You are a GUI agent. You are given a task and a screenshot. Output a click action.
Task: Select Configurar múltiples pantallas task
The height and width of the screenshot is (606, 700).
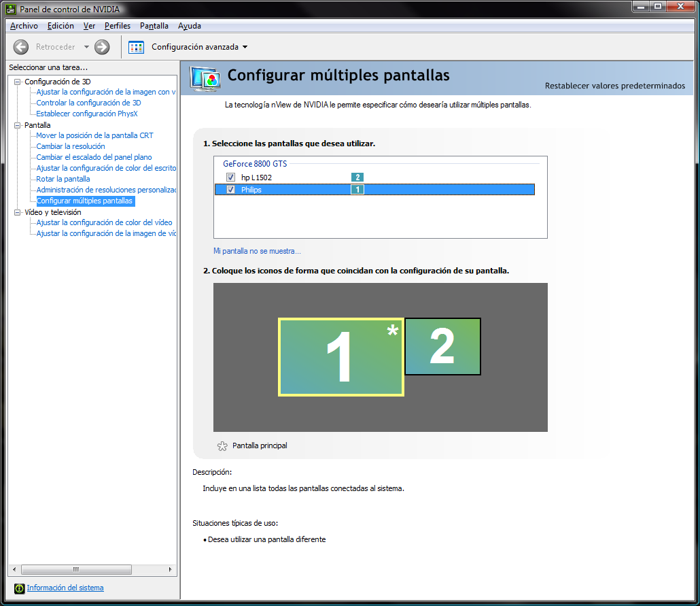[x=85, y=201]
